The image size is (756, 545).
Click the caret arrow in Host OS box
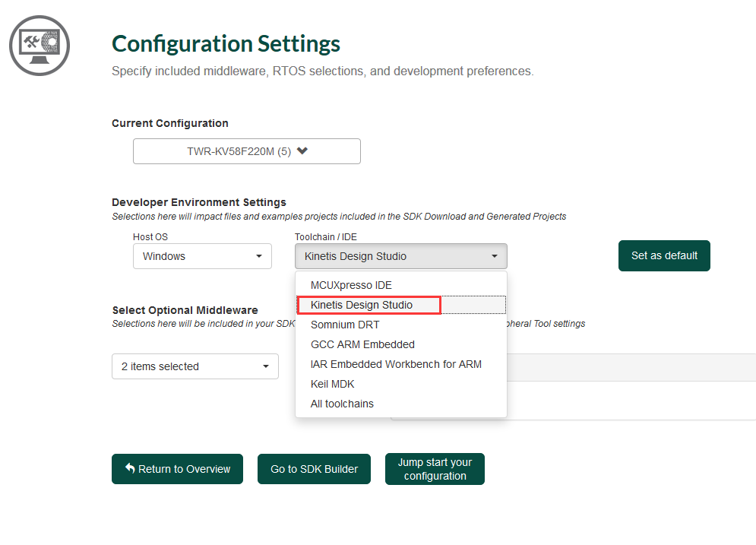point(259,256)
